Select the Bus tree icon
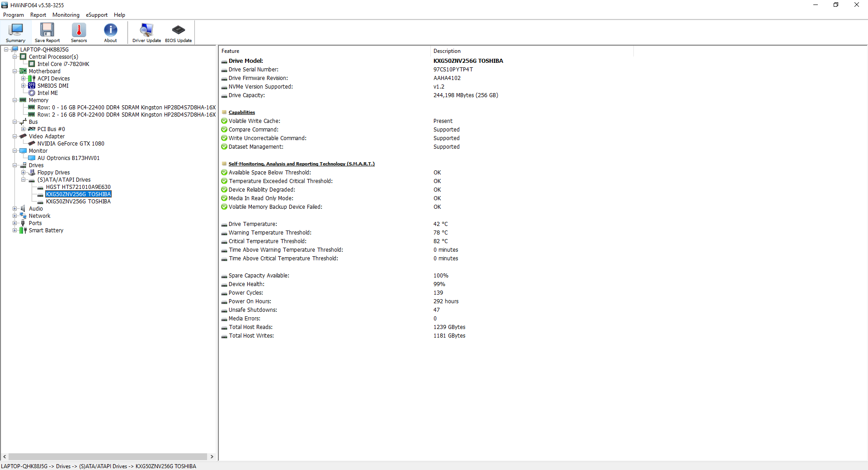 point(23,122)
